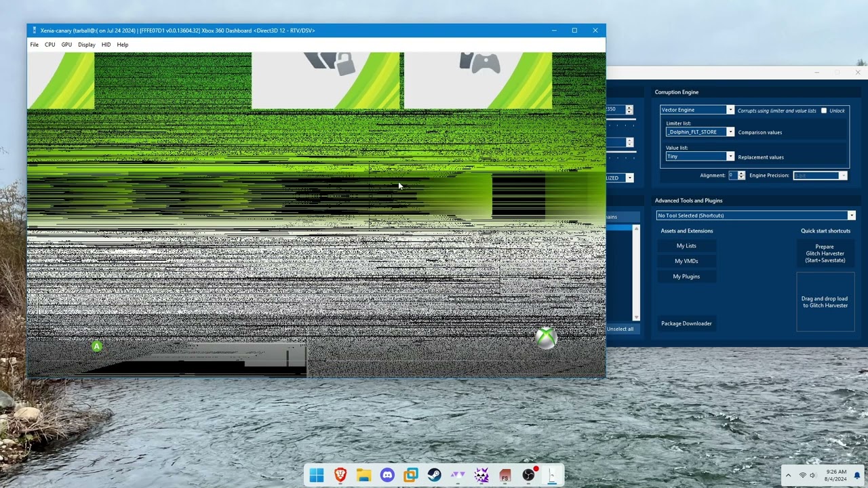Open Discord from taskbar
The height and width of the screenshot is (488, 868).
click(x=387, y=475)
